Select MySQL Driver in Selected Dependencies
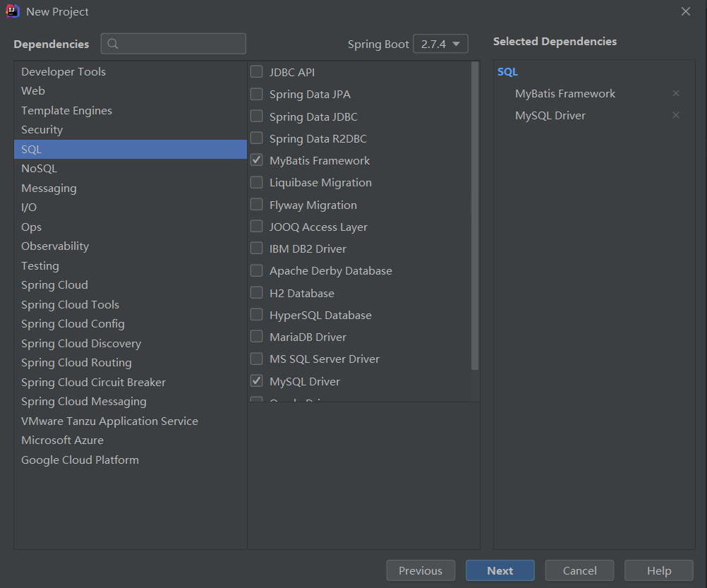 pyautogui.click(x=550, y=116)
